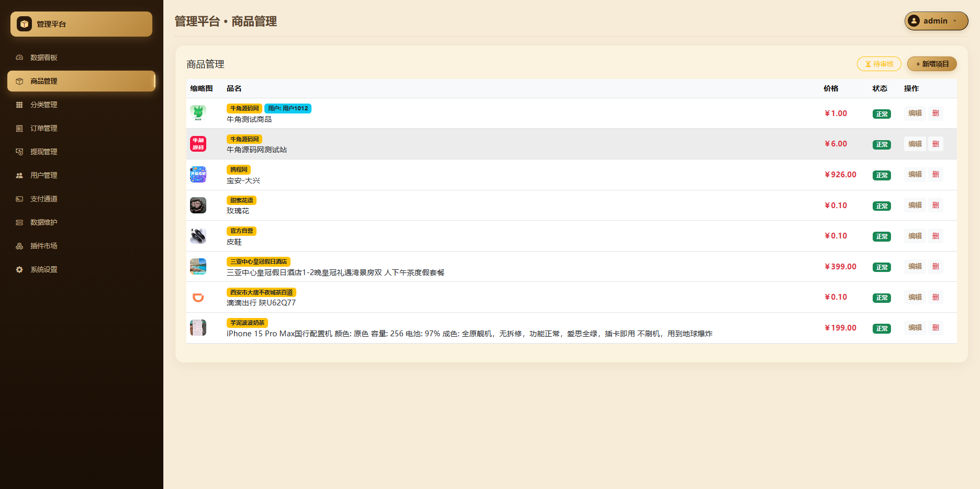Open 数据维护 database icon in sidebar
This screenshot has width=980, height=489.
(19, 222)
